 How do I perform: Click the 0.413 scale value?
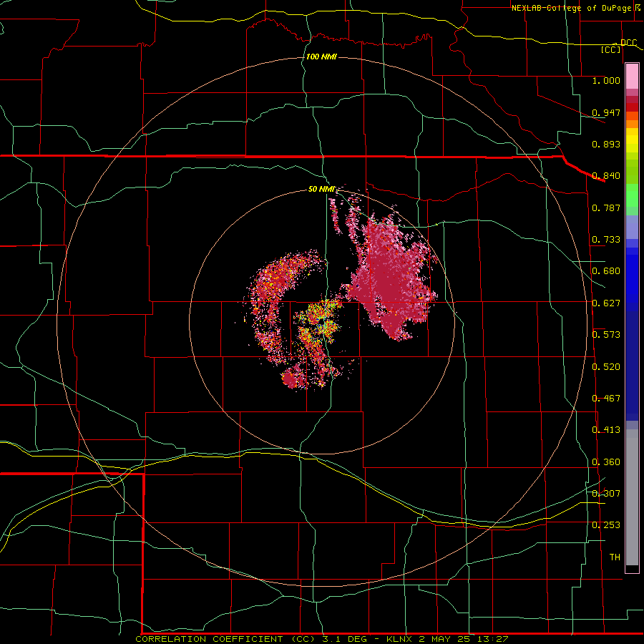coord(606,430)
